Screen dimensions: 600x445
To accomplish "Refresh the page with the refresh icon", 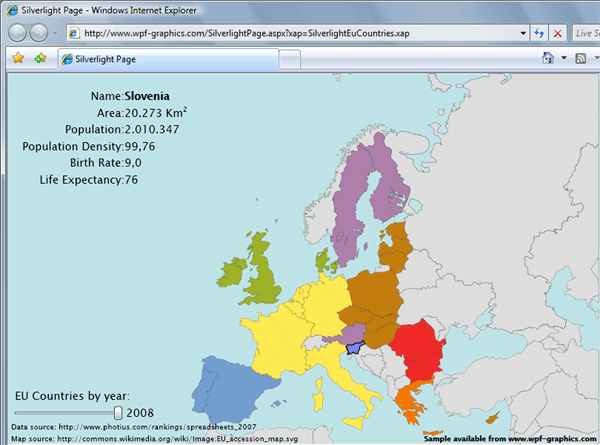I will [x=539, y=33].
